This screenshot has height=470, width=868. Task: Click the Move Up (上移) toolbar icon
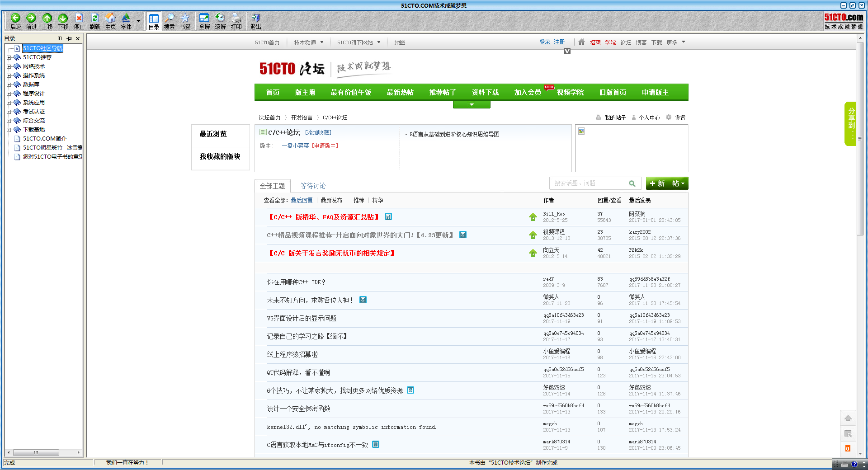pyautogui.click(x=47, y=21)
